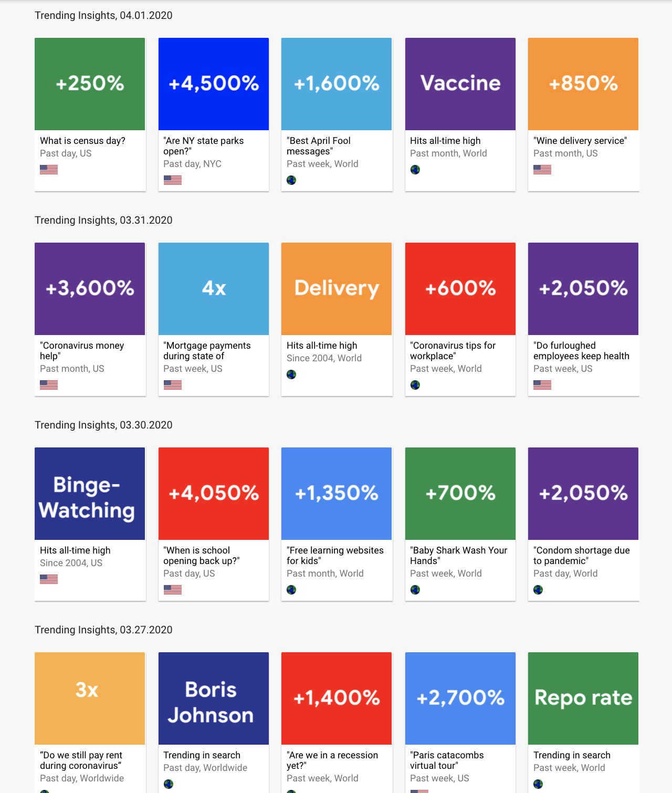Click the US flag on the Binge-Watching card
672x793 pixels.
[48, 579]
